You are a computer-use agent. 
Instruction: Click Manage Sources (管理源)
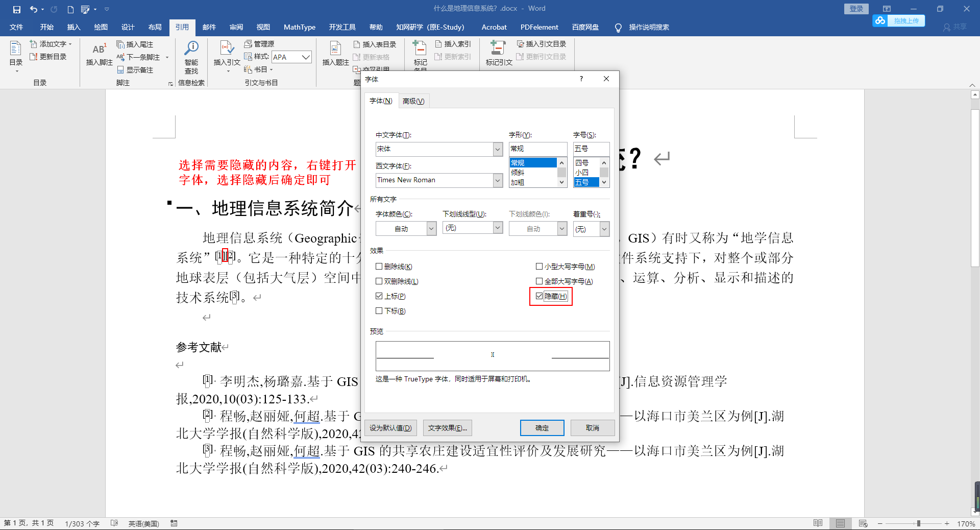tap(259, 44)
